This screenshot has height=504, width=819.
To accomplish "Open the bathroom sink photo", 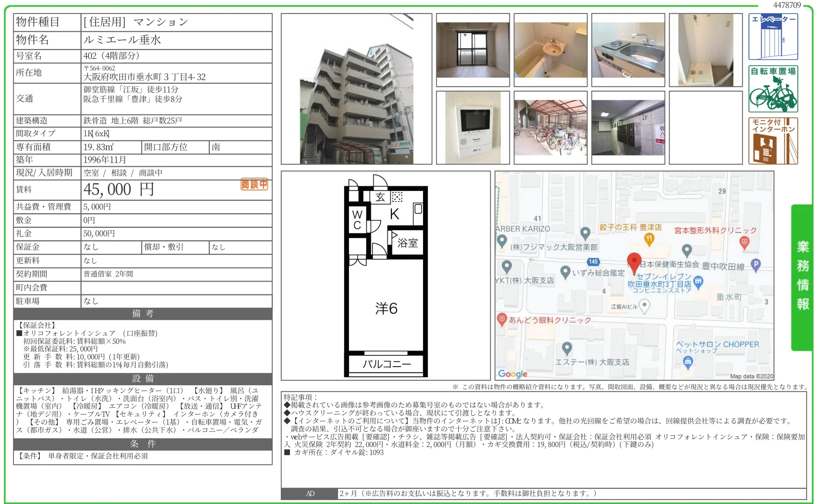I will [550, 50].
